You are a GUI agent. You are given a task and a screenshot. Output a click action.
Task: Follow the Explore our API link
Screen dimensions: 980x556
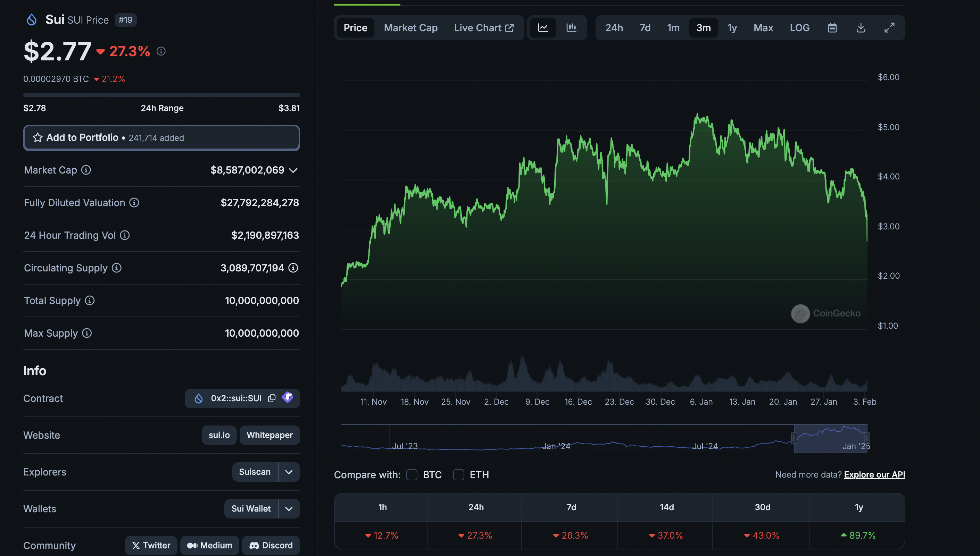tap(874, 475)
